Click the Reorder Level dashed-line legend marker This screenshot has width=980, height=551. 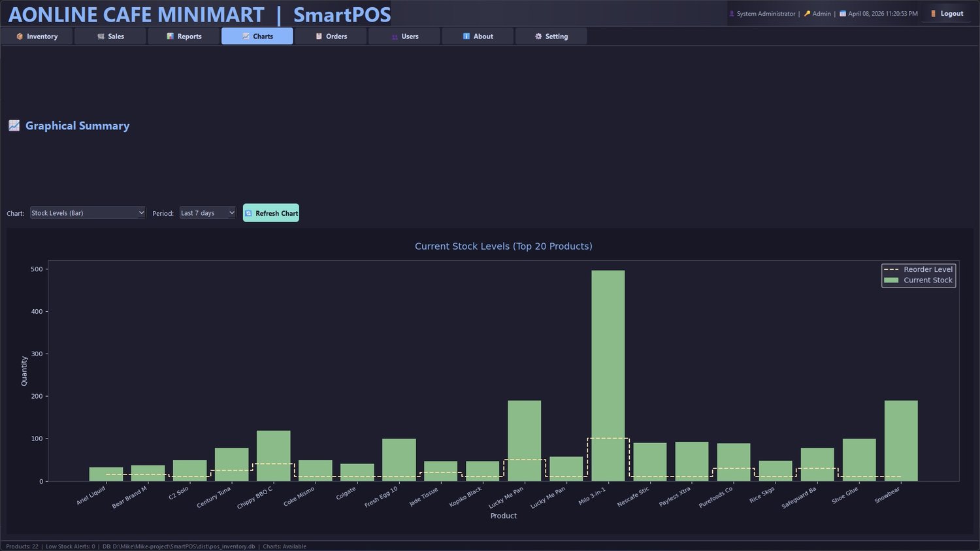[x=891, y=269]
